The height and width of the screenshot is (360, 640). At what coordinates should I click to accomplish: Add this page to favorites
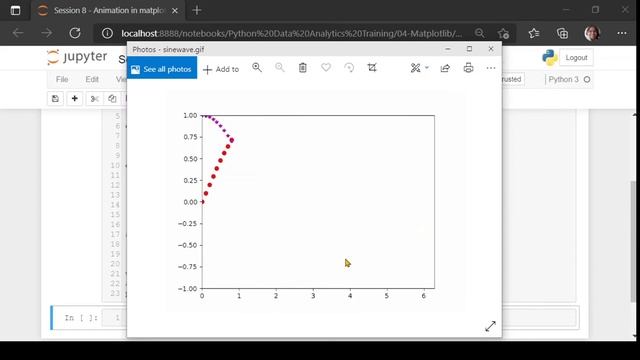click(503, 33)
